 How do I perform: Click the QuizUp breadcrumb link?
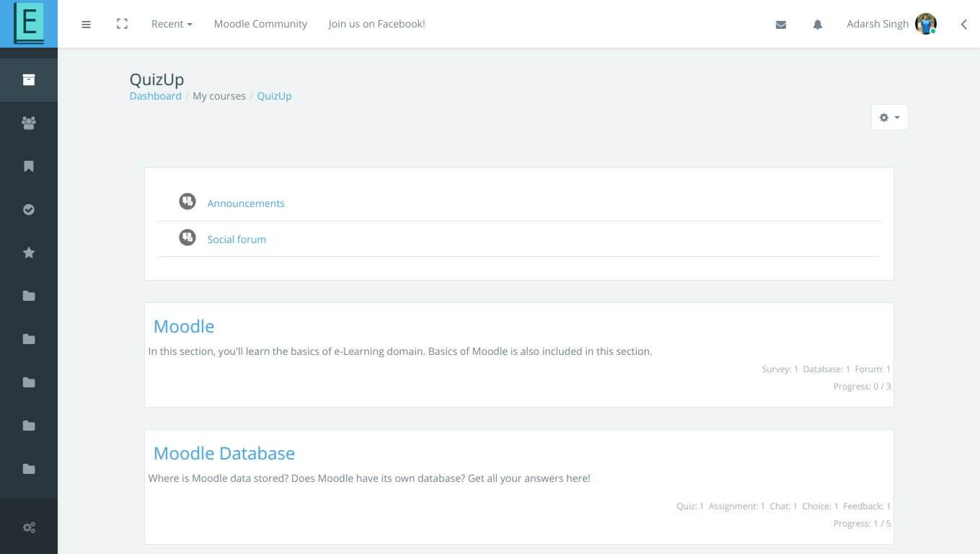coord(274,96)
